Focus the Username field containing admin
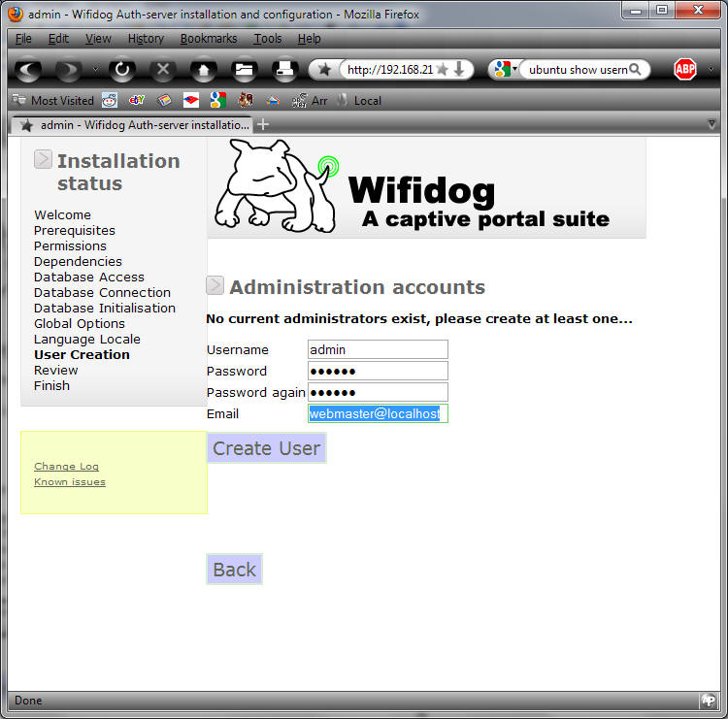Image resolution: width=728 pixels, height=719 pixels. (x=378, y=349)
